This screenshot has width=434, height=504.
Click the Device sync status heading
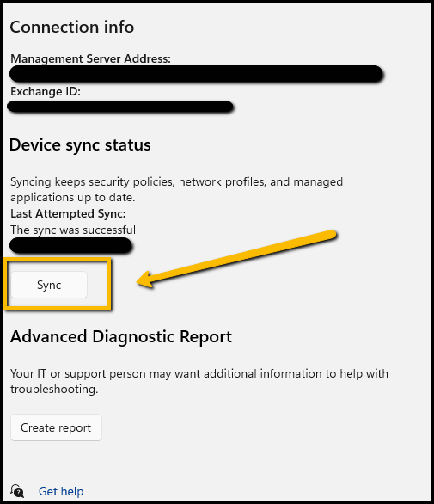coord(80,145)
